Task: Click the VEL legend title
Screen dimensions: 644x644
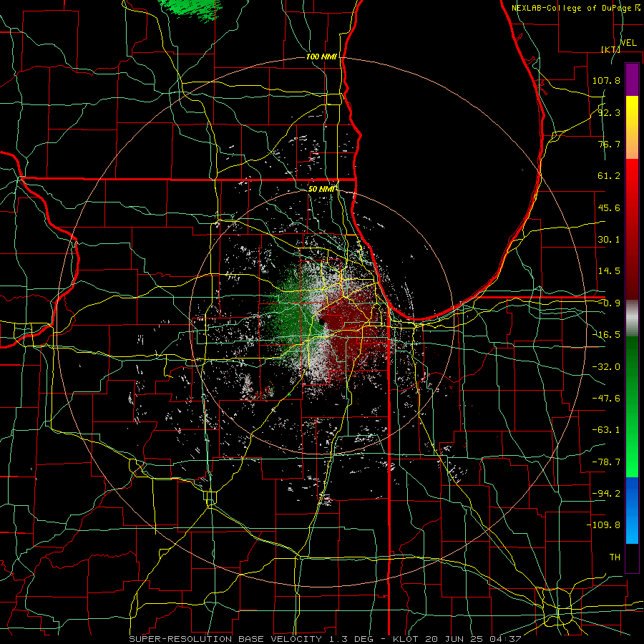Action: click(628, 43)
